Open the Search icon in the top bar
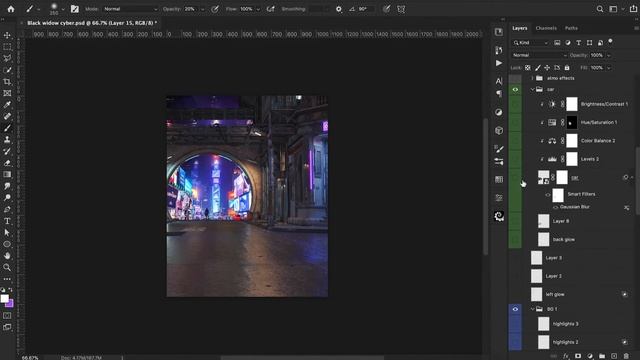Viewport: 640px width, 360px height. pos(600,9)
